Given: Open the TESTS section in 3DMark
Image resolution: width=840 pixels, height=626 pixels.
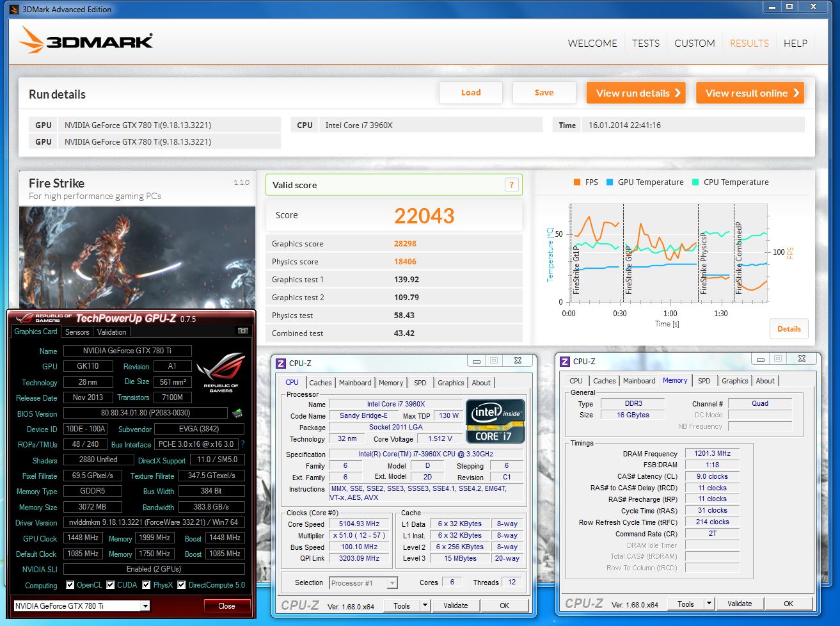Looking at the screenshot, I should 646,44.
